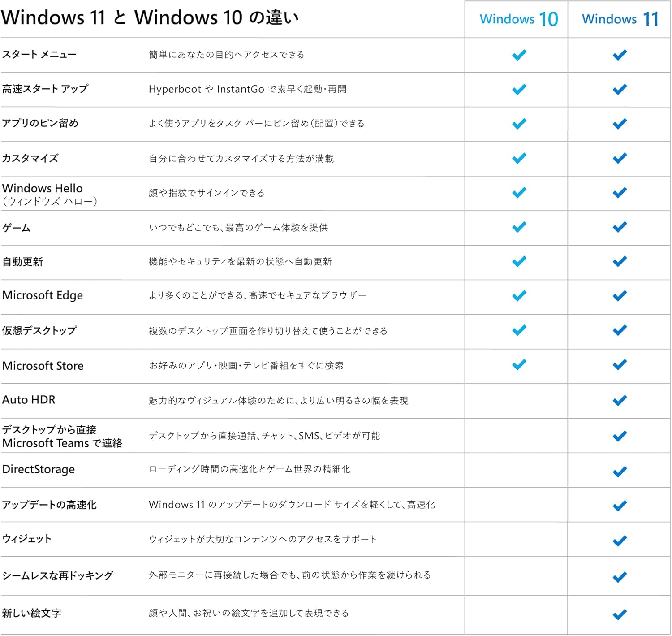Click the Windows 10 checkmark for 自動更新
The image size is (672, 636).
[519, 261]
